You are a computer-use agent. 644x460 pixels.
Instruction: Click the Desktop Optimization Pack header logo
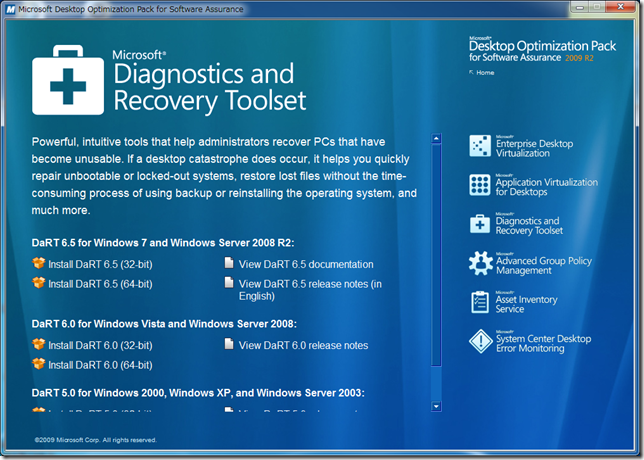542,50
